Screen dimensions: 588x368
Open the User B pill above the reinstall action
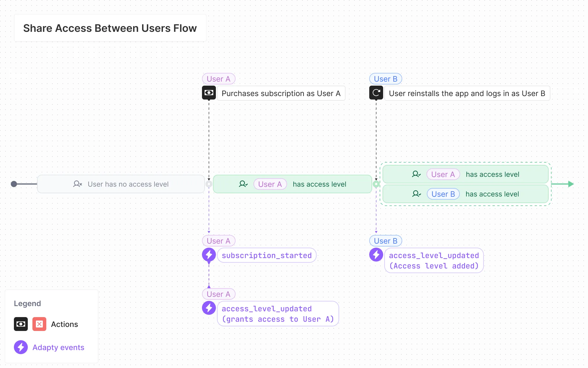(385, 78)
